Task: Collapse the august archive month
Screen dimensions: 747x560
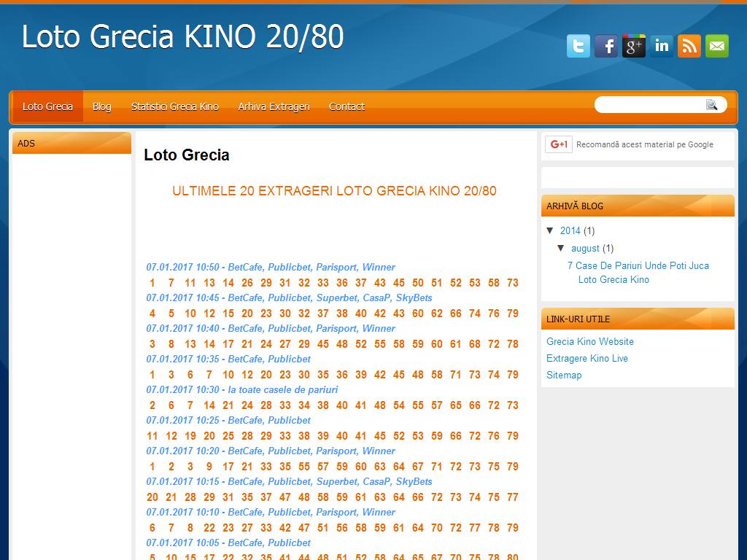Action: tap(561, 249)
